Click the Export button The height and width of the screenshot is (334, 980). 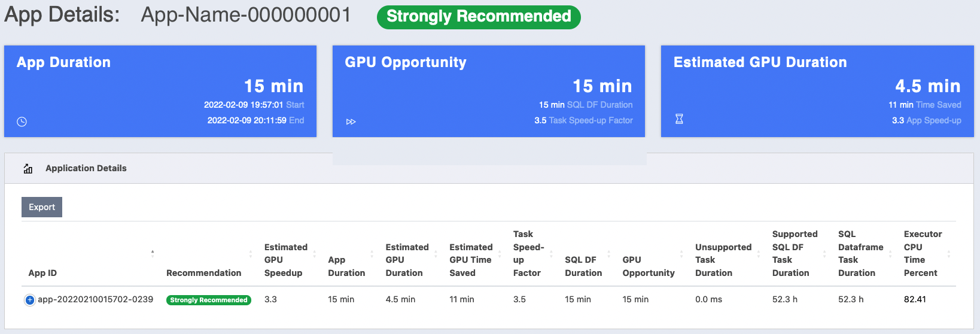click(42, 207)
